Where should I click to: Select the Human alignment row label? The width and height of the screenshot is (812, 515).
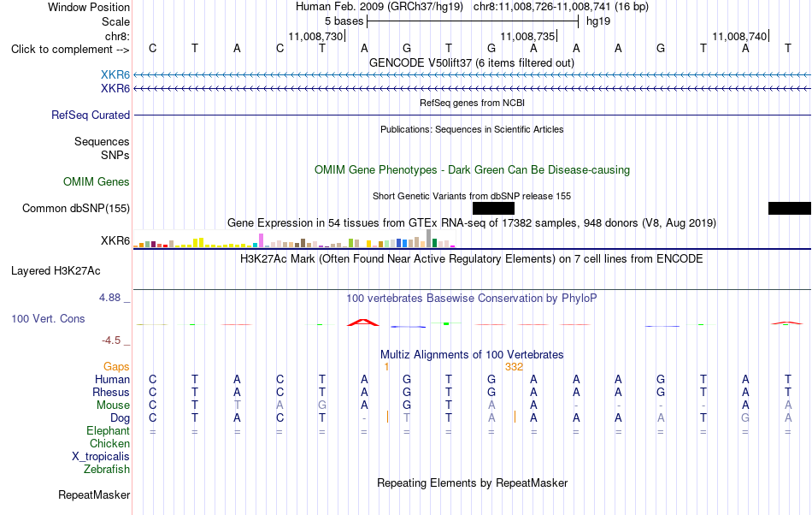click(112, 379)
